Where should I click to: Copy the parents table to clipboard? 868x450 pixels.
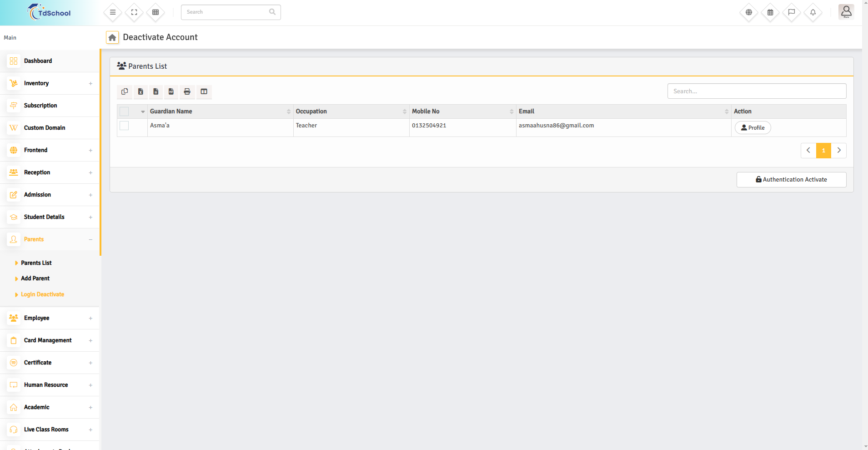(125, 91)
